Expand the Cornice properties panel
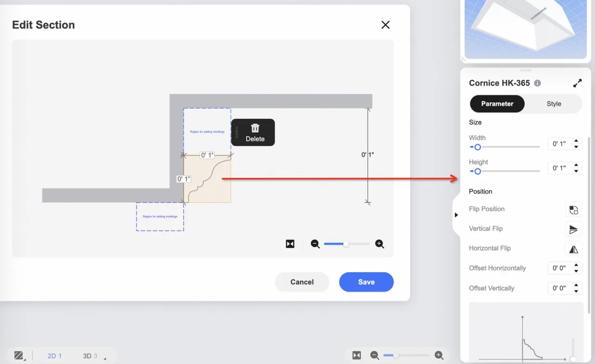 point(577,83)
